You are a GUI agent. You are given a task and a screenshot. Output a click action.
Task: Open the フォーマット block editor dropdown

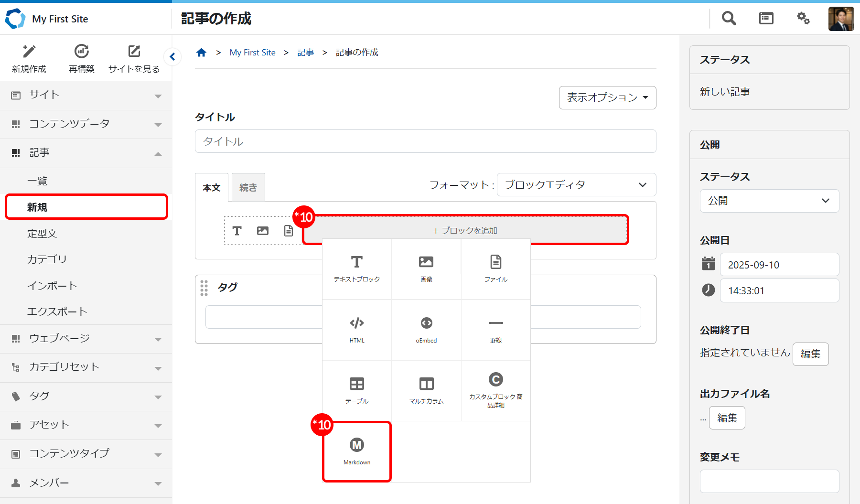[x=576, y=185]
